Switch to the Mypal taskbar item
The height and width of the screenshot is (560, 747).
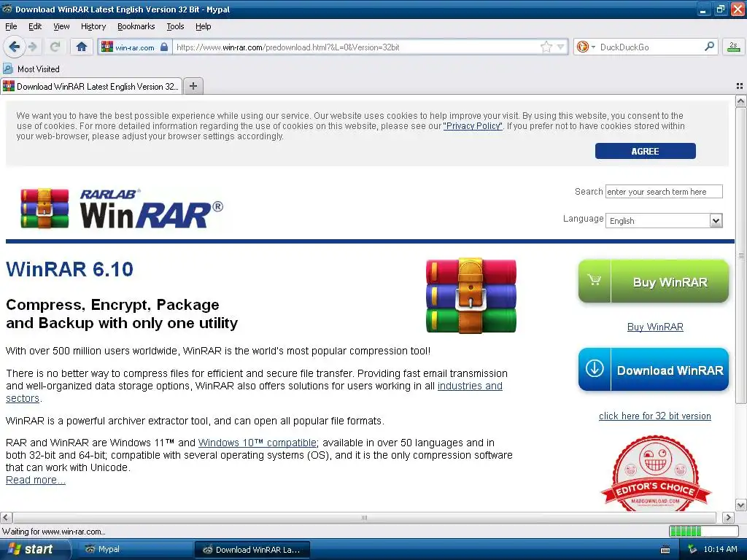133,549
